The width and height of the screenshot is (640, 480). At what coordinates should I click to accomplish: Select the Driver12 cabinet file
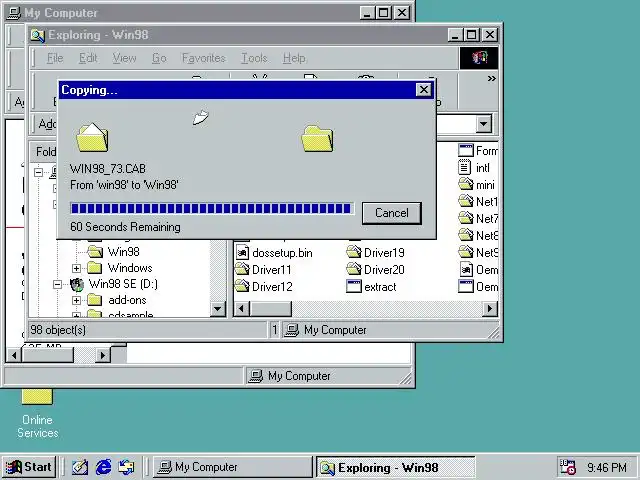click(264, 287)
